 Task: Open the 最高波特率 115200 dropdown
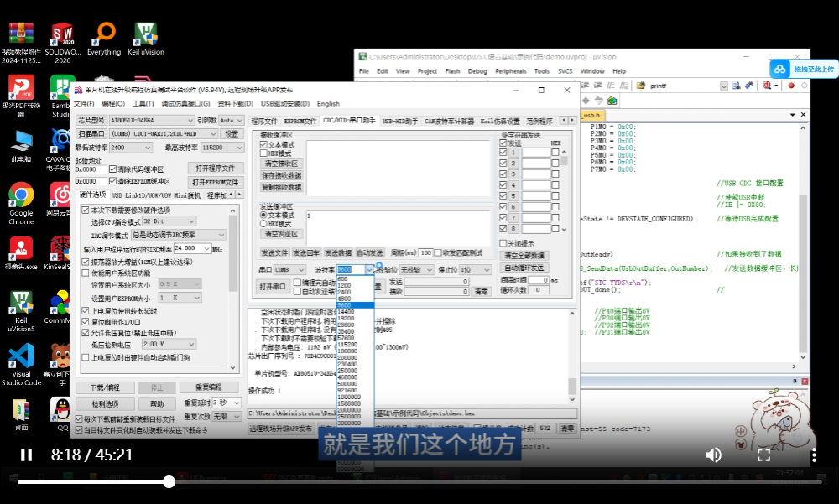click(222, 148)
